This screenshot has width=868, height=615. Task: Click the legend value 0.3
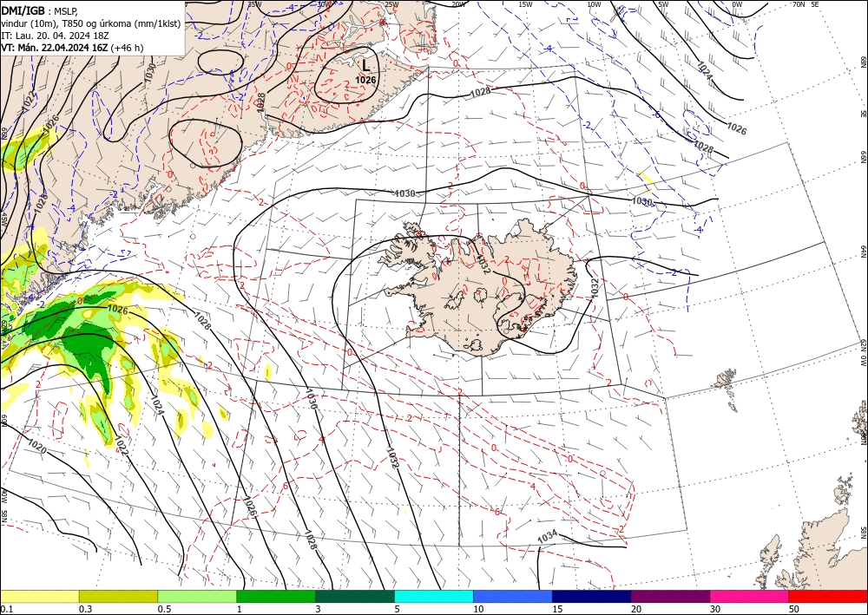[x=85, y=609]
